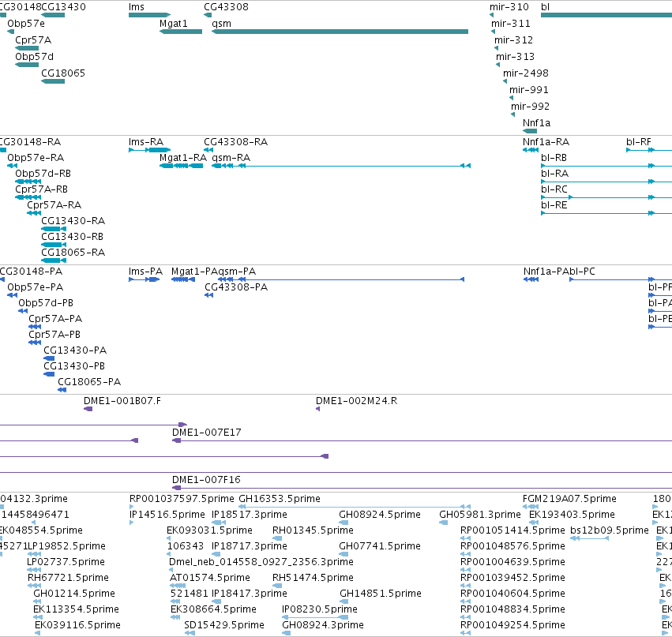Screen dimensions: 672x637
Task: Click clone end DME1-001B07.F
Action: click(x=122, y=401)
